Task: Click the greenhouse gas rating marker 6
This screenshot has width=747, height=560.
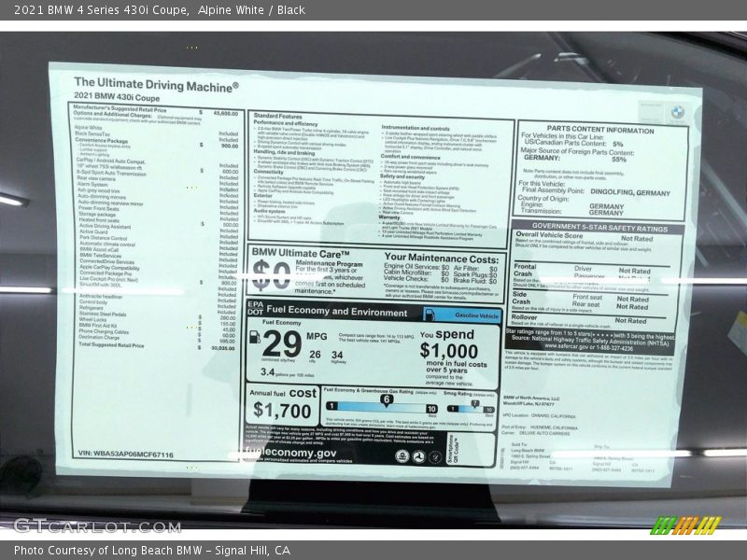Action: tap(385, 399)
